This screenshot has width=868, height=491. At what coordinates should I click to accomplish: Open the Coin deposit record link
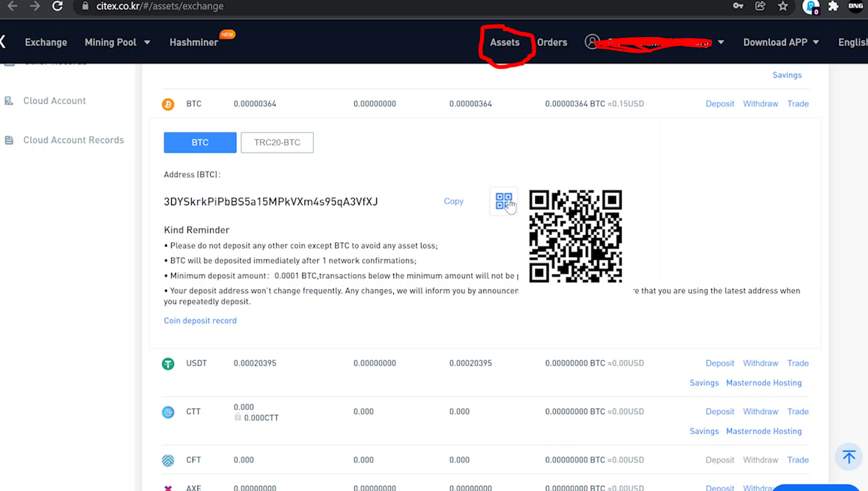click(200, 321)
